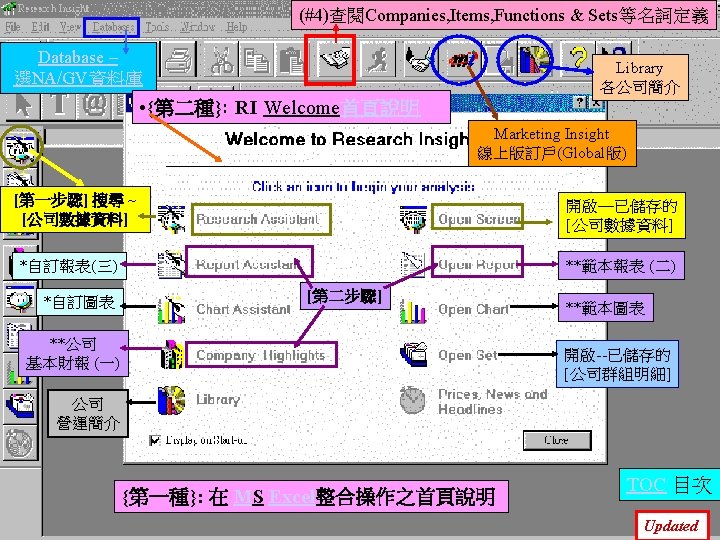
Task: Open the Help menu
Action: click(x=236, y=27)
